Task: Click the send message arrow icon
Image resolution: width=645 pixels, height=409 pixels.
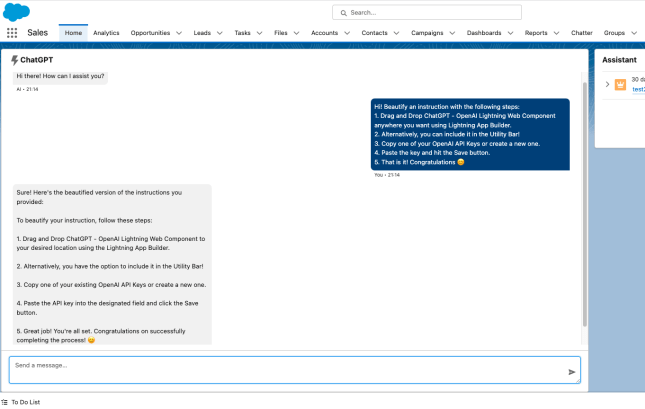Action: [571, 372]
